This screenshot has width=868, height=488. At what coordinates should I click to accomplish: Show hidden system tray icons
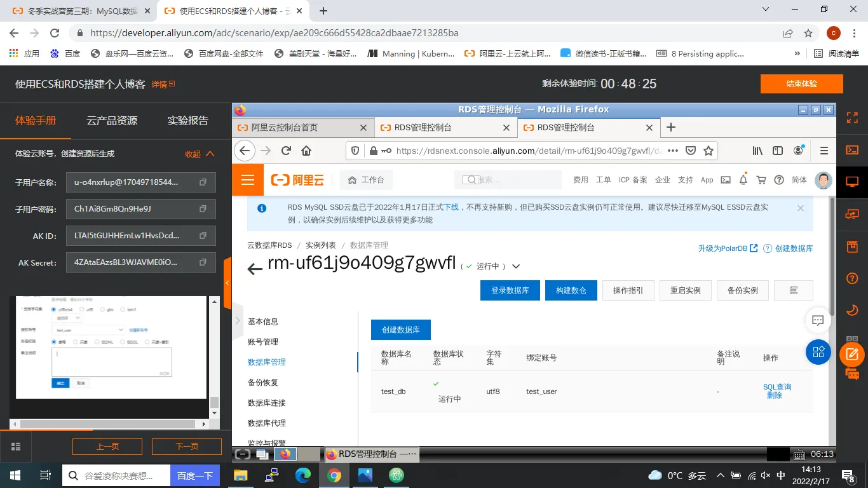pyautogui.click(x=720, y=475)
